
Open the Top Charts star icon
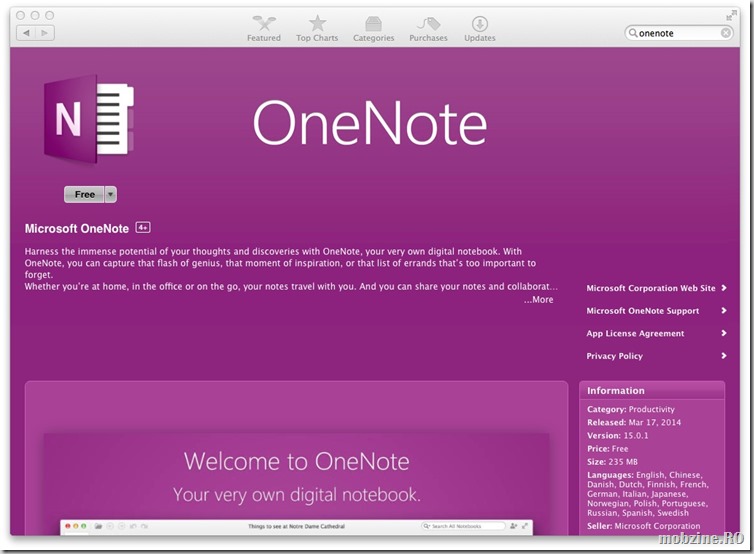(317, 23)
